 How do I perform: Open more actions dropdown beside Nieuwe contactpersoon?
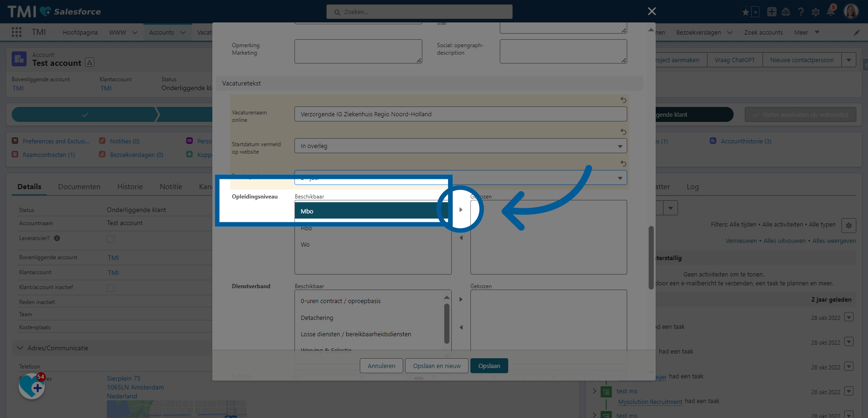(849, 60)
